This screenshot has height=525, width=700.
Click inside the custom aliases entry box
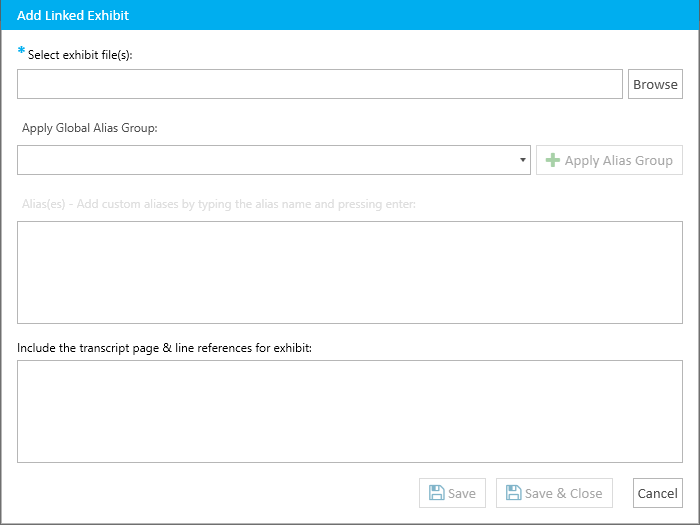pos(350,272)
